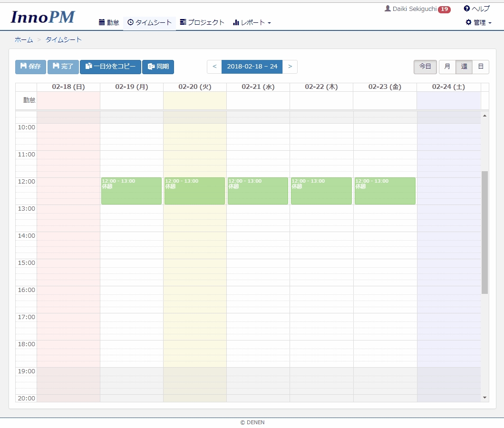Open the 勤怠 attendance menu
This screenshot has width=504, height=428.
click(109, 22)
